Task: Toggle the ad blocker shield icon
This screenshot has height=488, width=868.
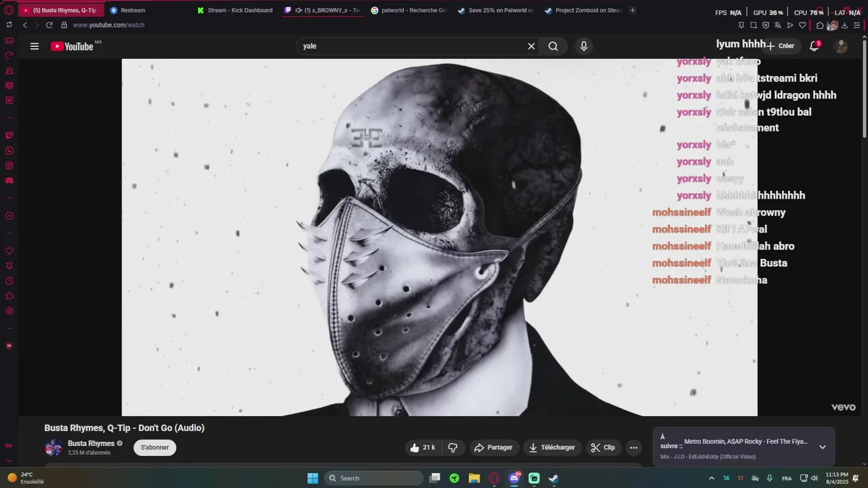Action: pos(766,25)
